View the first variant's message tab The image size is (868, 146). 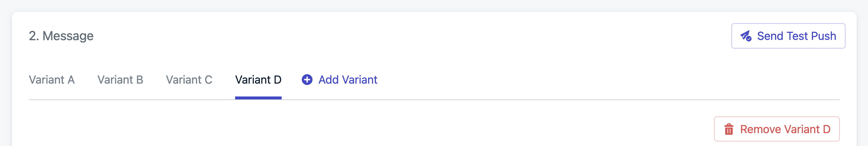pyautogui.click(x=52, y=80)
